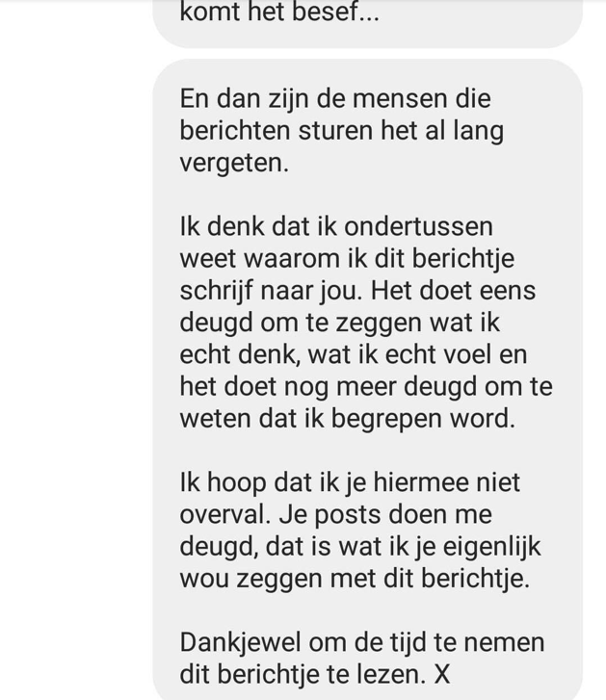606x700 pixels.
Task: Tap paragraph starting 'Ik hoop dat ik je hiermee'
Action: [x=360, y=531]
